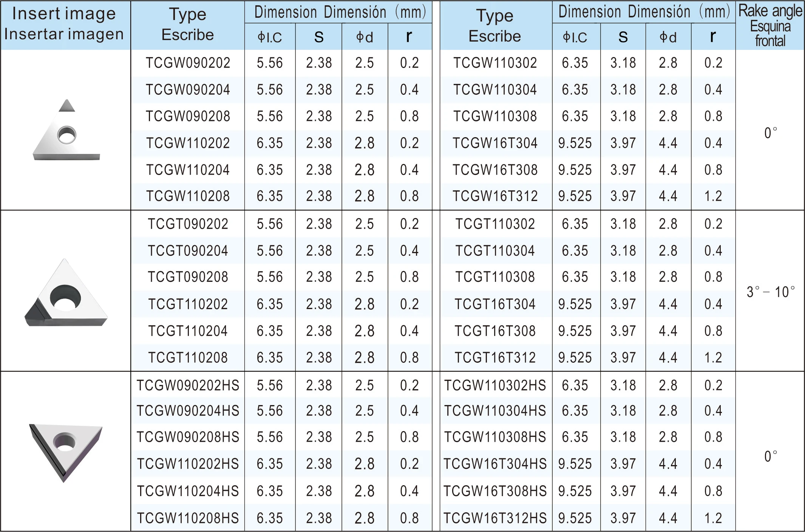Click the TCGT16T308 type entry

pyautogui.click(x=495, y=331)
